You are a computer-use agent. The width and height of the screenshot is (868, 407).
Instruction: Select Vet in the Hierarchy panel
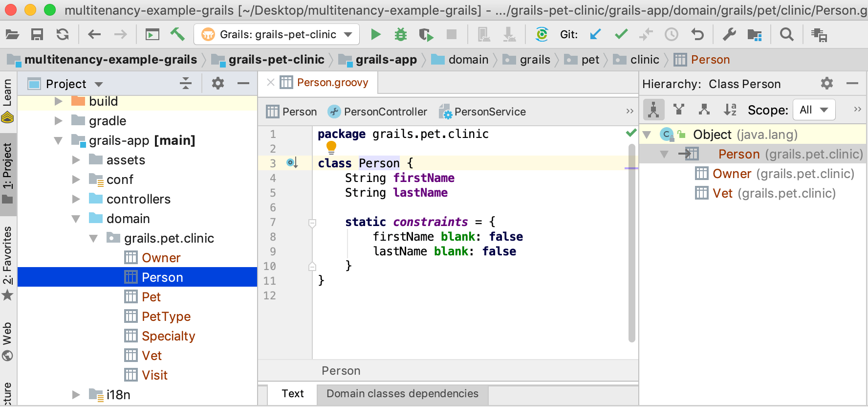[x=722, y=193]
